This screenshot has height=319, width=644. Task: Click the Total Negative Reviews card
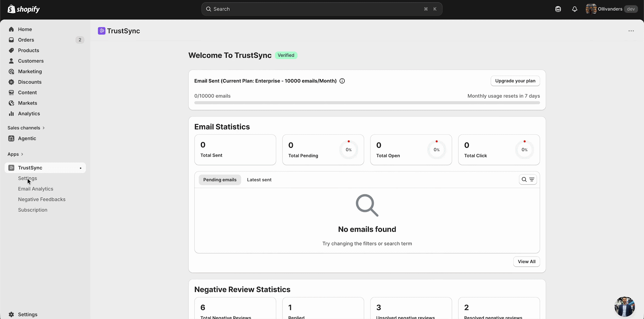(x=235, y=308)
